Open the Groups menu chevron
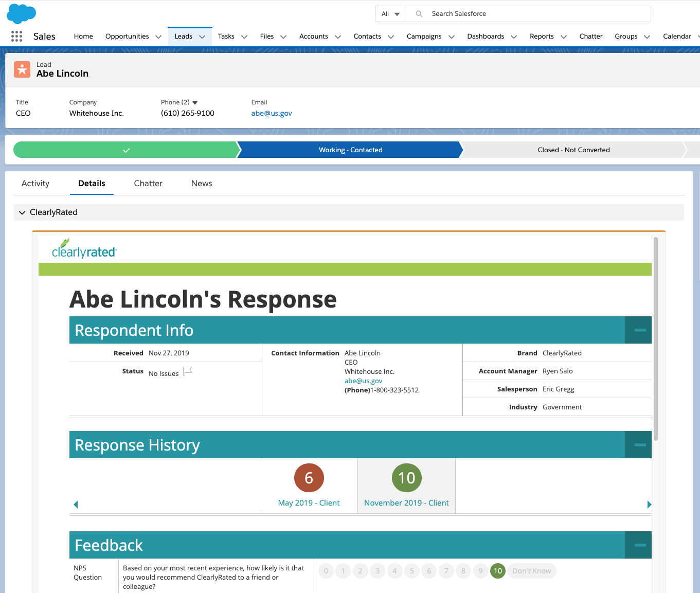 [x=647, y=37]
